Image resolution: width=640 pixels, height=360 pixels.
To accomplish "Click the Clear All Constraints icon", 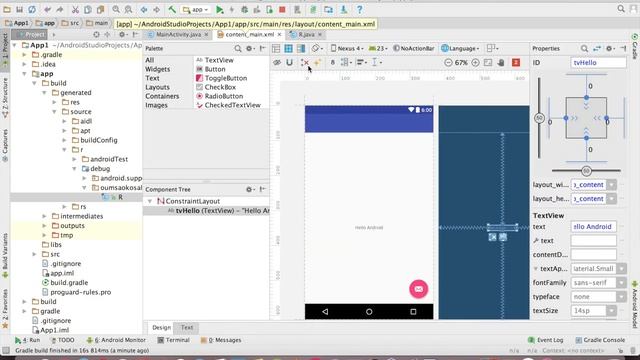I will coord(305,62).
